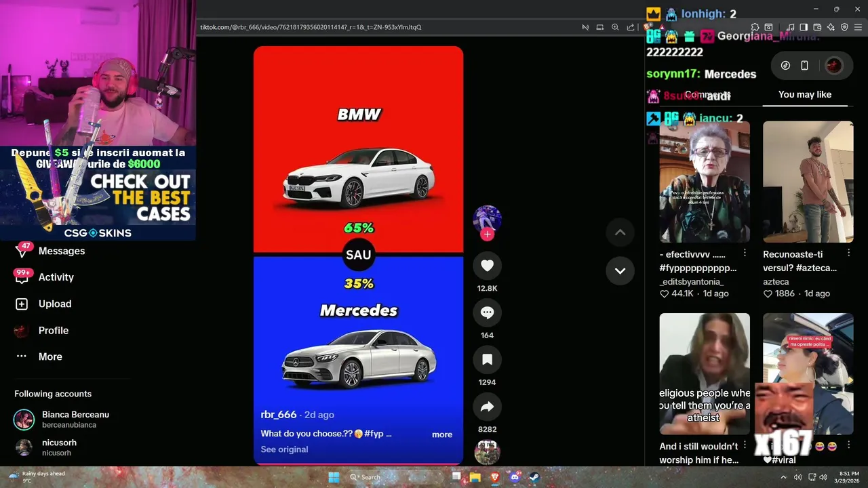Open Brave Wallet icon
868x488 pixels.
(x=817, y=27)
